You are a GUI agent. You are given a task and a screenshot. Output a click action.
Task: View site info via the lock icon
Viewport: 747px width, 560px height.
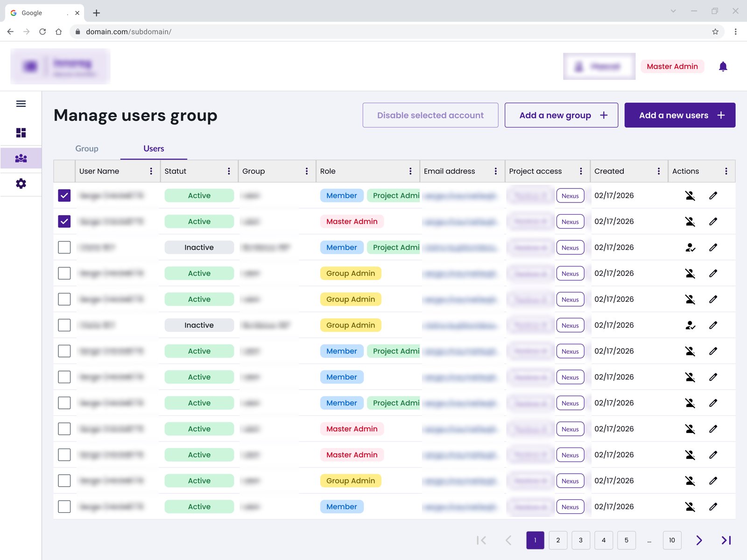tap(78, 32)
